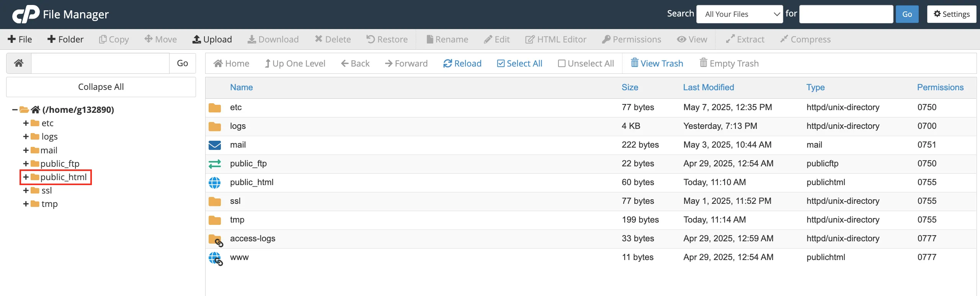Expand the public_html tree folder

pos(26,177)
